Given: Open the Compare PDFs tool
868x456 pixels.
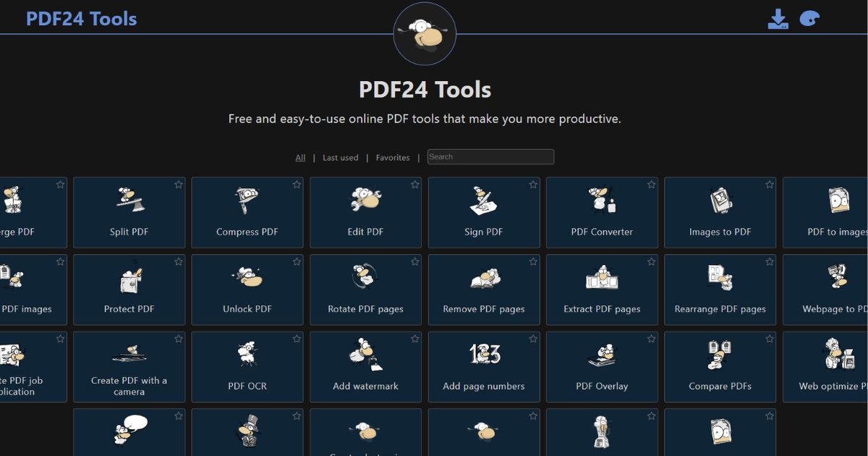Looking at the screenshot, I should (x=720, y=366).
